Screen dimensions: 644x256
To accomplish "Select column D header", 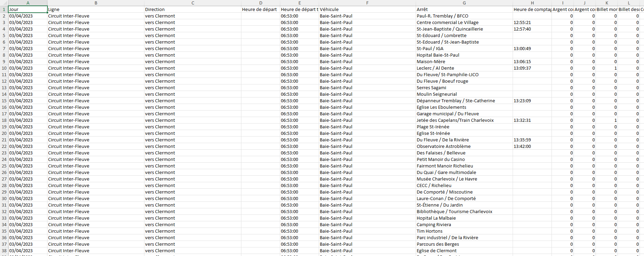I will pyautogui.click(x=261, y=3).
